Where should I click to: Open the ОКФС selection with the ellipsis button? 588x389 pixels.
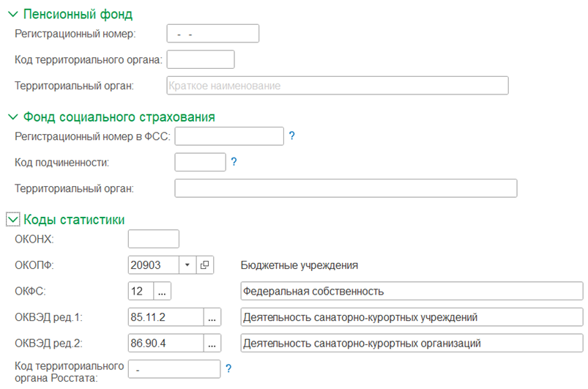162,291
